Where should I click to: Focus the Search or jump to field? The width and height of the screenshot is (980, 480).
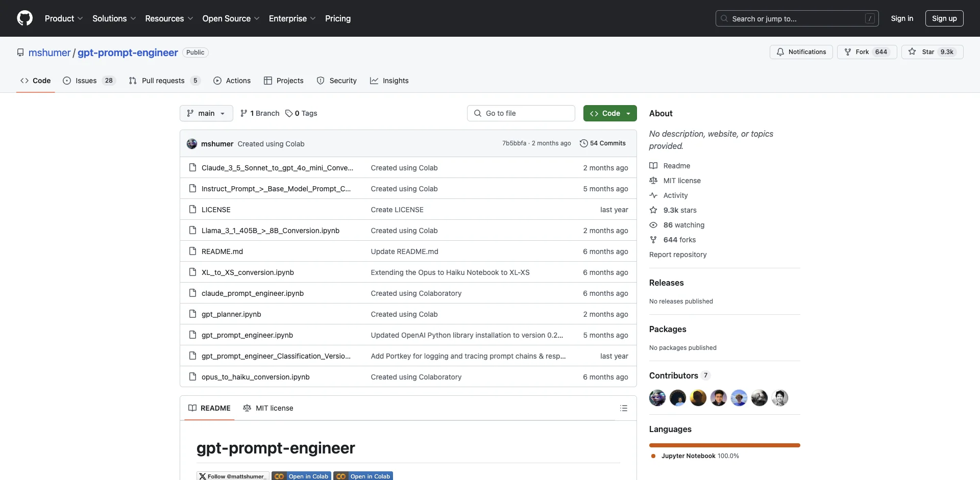(797, 18)
